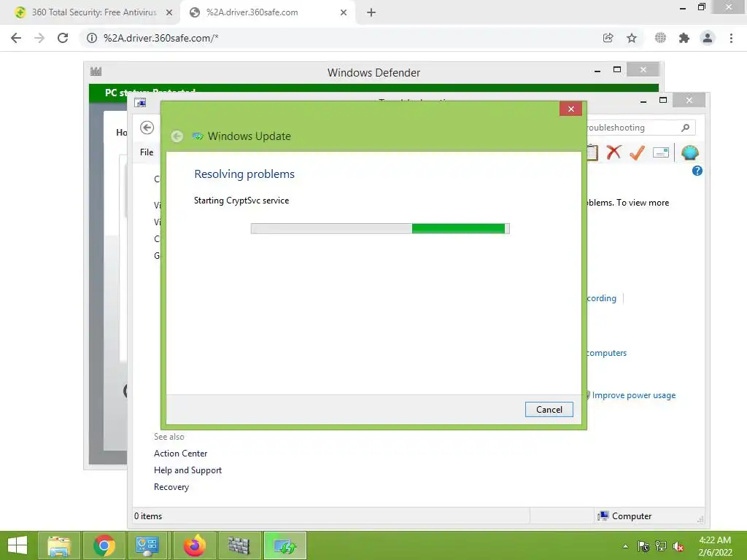Image resolution: width=747 pixels, height=560 pixels.
Task: Click the search magnifier icon in Troubleshooting
Action: pyautogui.click(x=685, y=128)
